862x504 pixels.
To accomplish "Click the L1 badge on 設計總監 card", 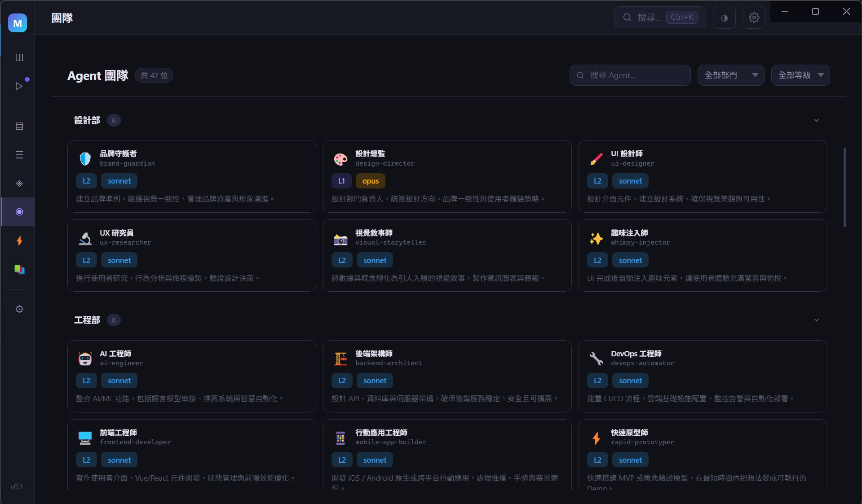I will 342,181.
